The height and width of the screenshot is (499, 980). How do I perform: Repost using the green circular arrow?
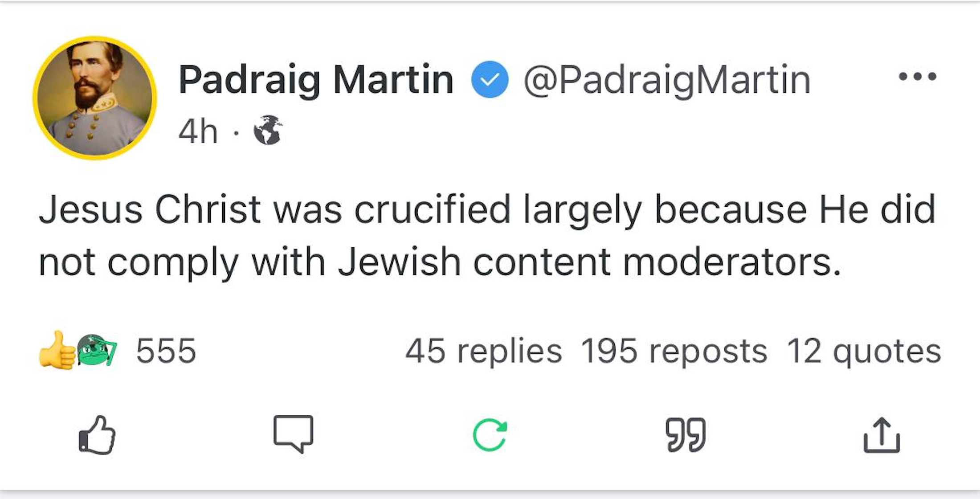click(490, 435)
